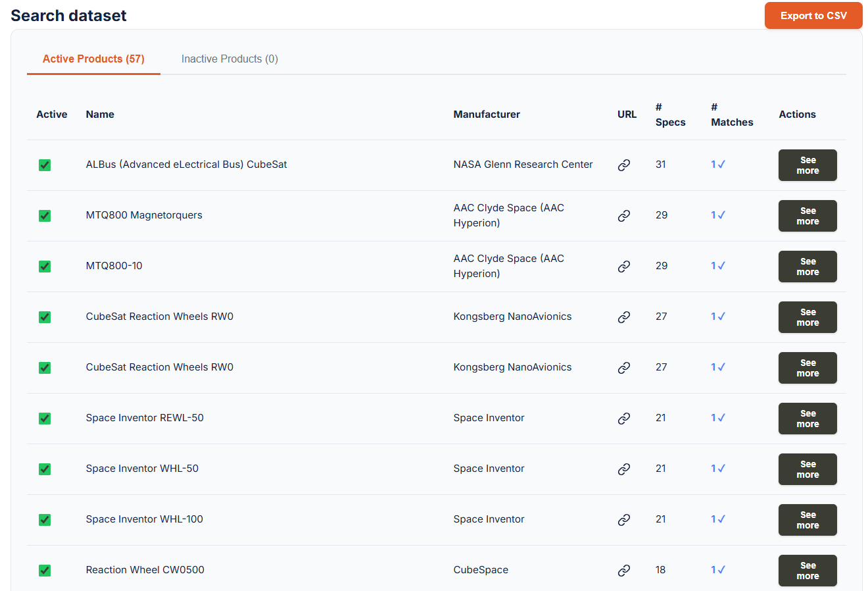Open URL link icon for Space Inventor WHL-50

(624, 469)
